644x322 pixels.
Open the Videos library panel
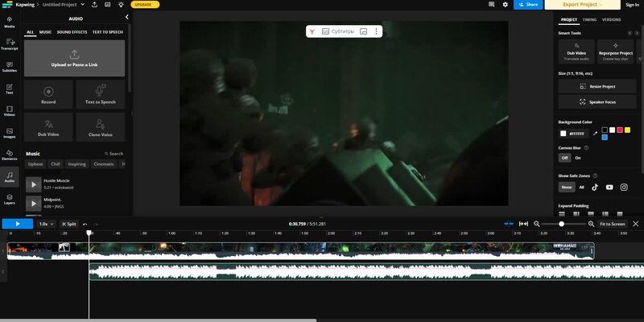coord(10,111)
